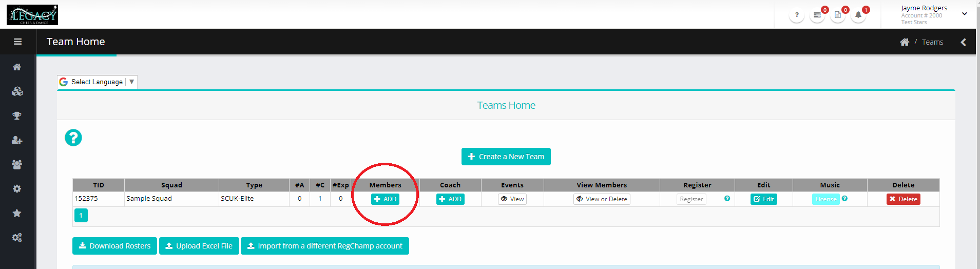The image size is (980, 269).
Task: Delete the Sample Squad team
Action: click(x=904, y=199)
